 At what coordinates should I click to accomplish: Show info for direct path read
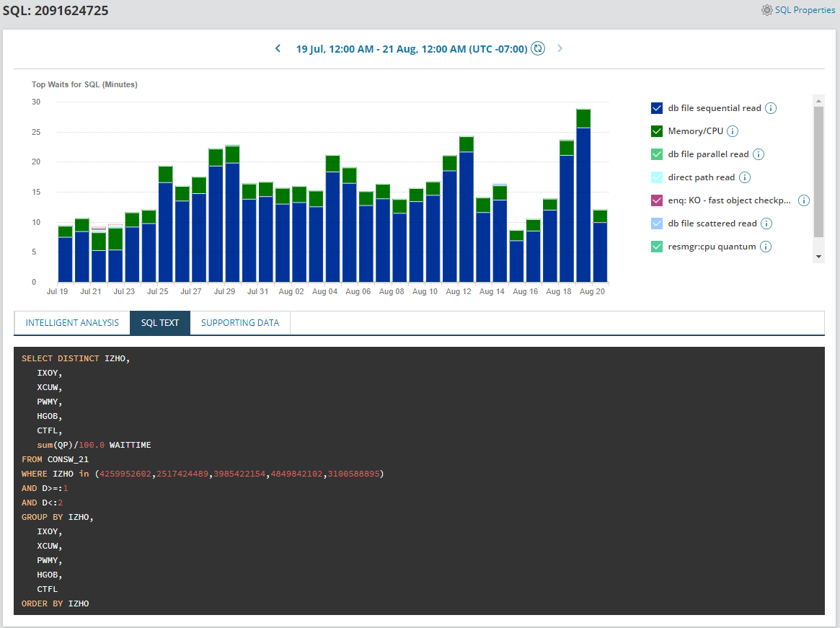(745, 177)
